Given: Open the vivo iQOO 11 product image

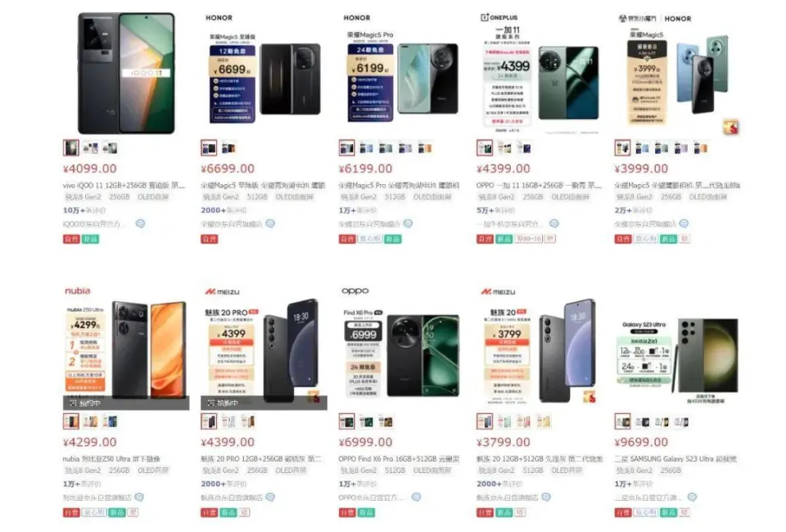Looking at the screenshot, I should 126,73.
